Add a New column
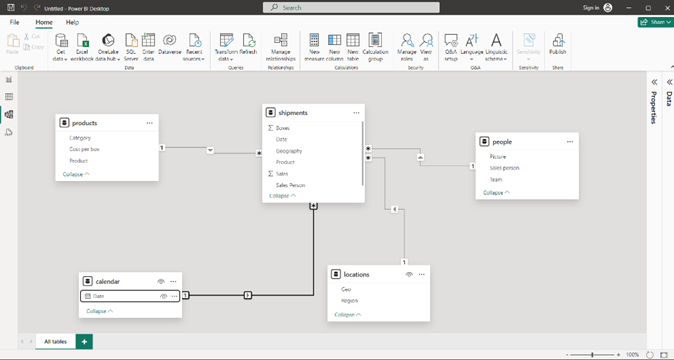The width and height of the screenshot is (674, 360). coord(334,47)
